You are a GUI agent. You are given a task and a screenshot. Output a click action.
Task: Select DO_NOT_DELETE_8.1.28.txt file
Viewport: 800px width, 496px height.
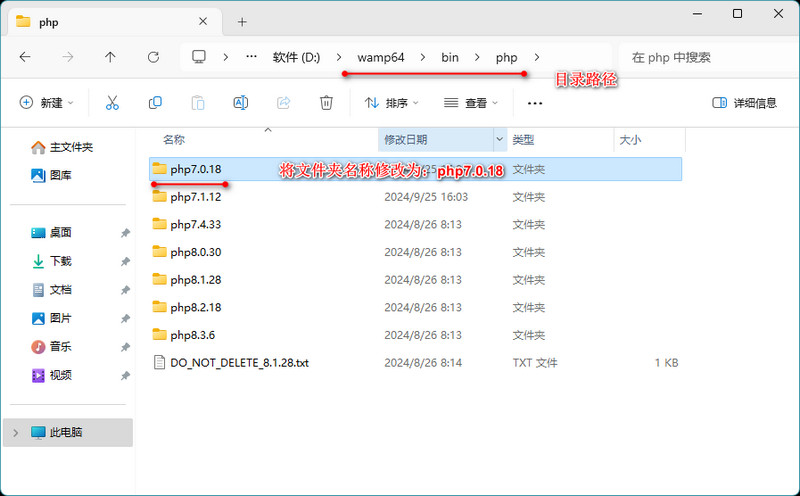click(239, 362)
